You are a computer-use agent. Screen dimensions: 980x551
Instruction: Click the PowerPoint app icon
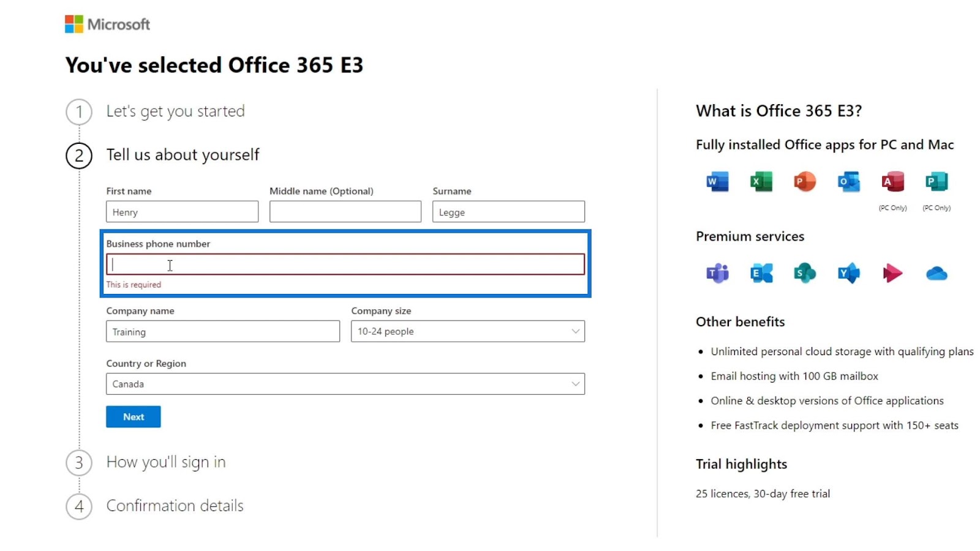coord(805,182)
